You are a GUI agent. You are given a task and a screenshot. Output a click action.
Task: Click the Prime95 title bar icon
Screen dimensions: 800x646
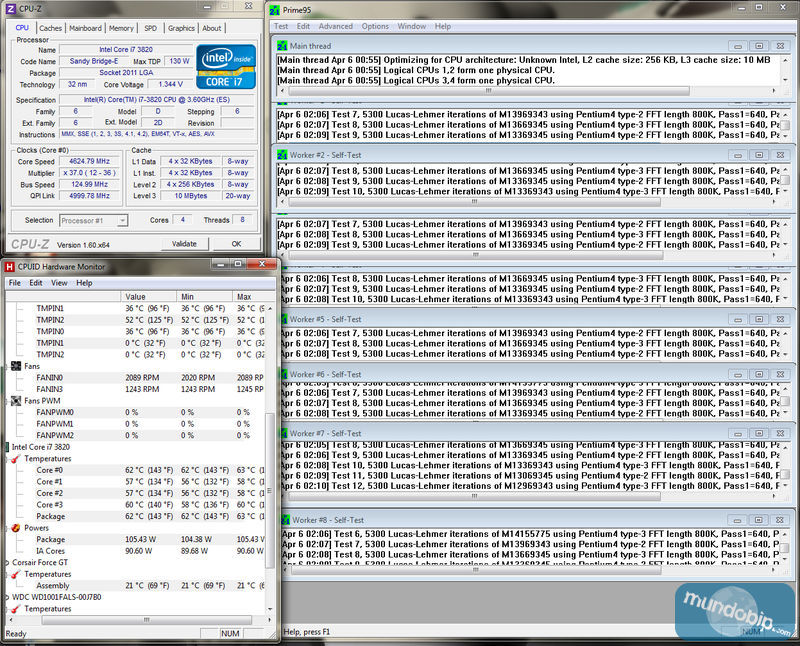click(x=274, y=10)
